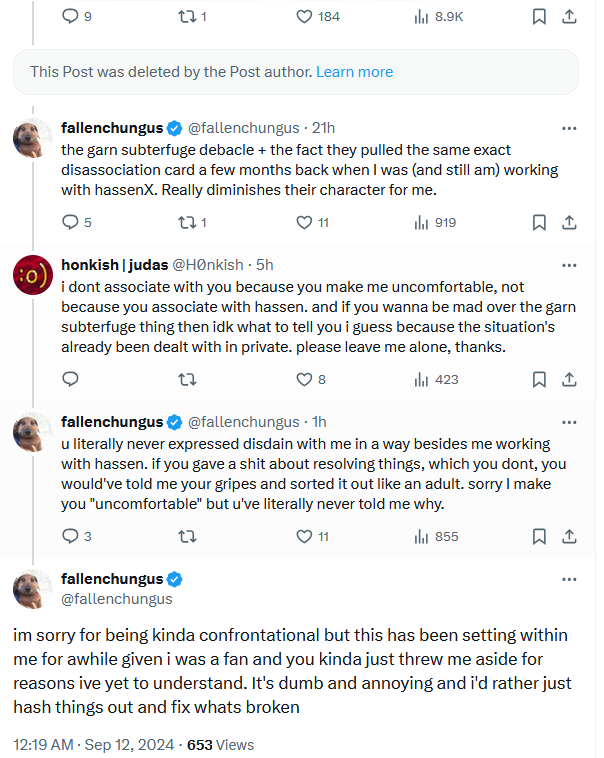Viewport: 604px width, 758px height.
Task: Open more options on 21h post
Action: coord(569,128)
